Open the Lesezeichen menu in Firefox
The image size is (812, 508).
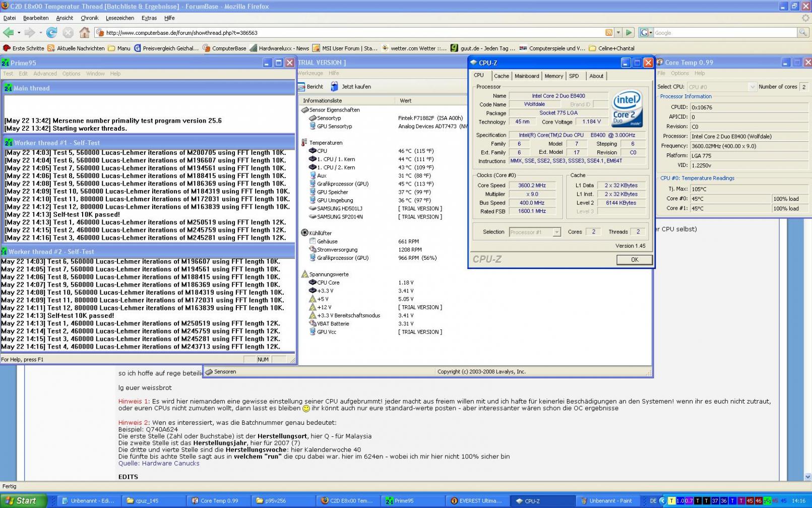click(x=120, y=18)
